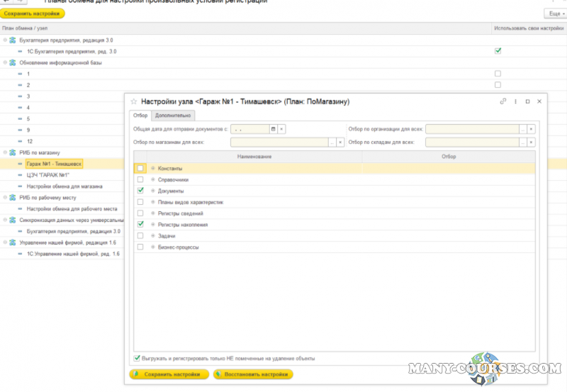Viewport: 567px width, 392px height.
Task: Open the Еще menu at top right
Action: click(554, 13)
